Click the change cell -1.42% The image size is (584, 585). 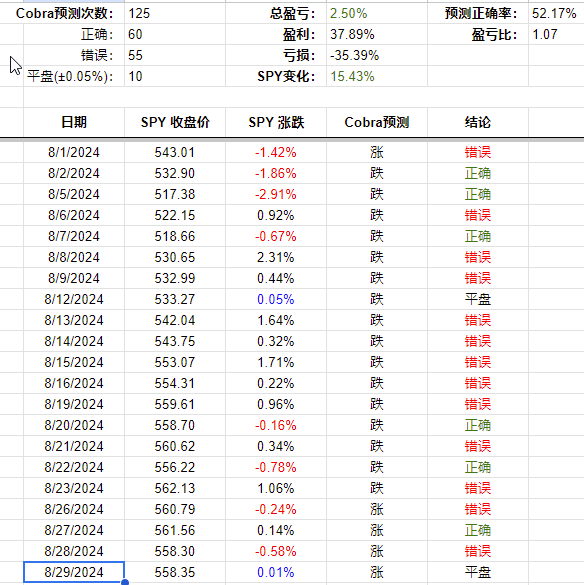coord(276,152)
